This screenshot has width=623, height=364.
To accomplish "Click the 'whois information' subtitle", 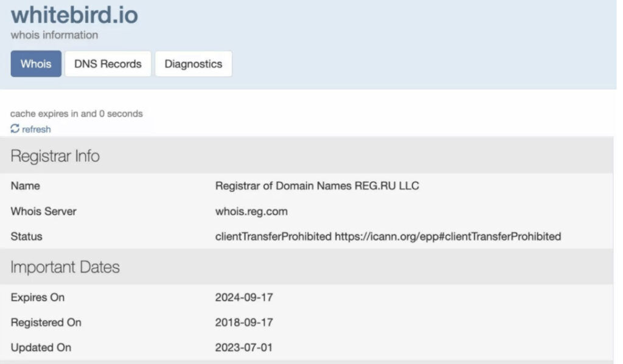I will 54,35.
